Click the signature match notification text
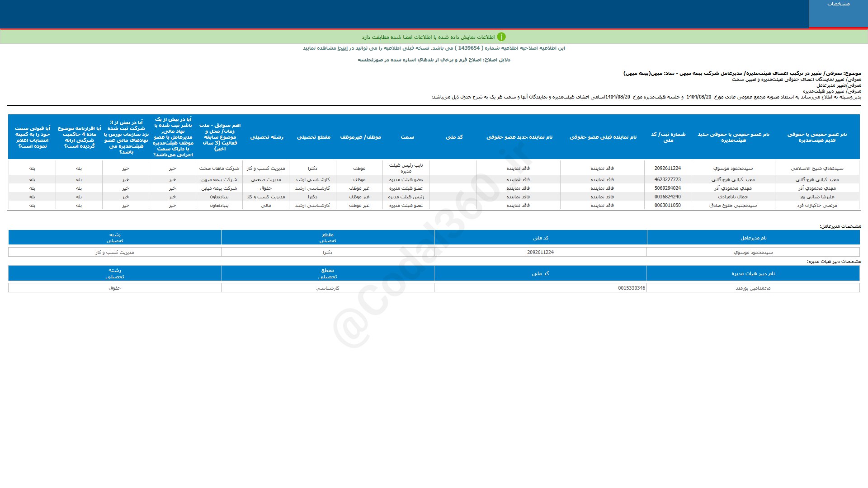 click(428, 37)
